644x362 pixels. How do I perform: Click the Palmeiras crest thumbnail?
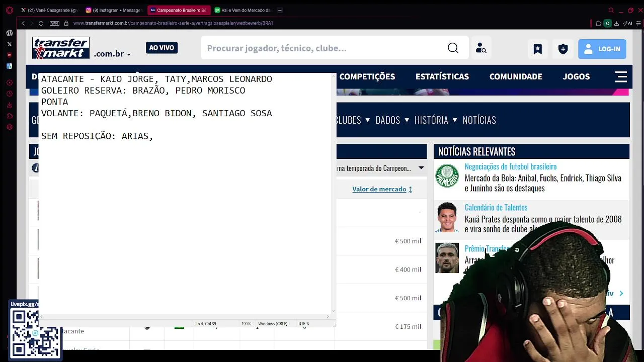click(x=447, y=176)
